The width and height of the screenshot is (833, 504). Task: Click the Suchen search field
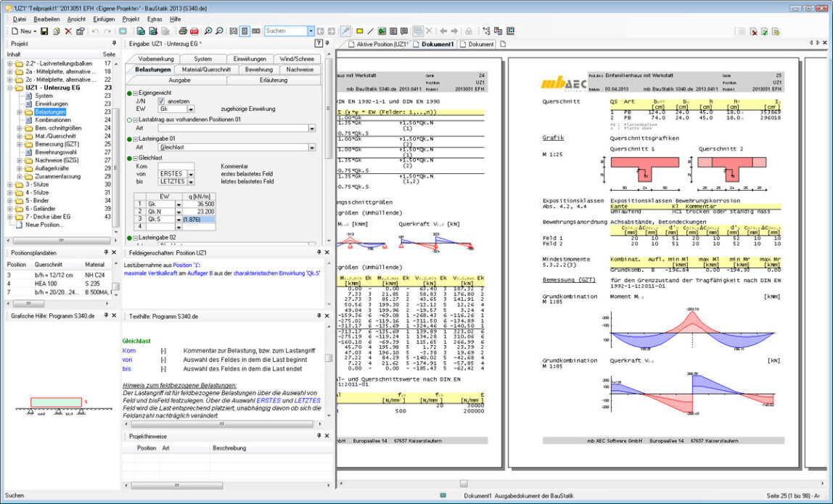coord(286,31)
